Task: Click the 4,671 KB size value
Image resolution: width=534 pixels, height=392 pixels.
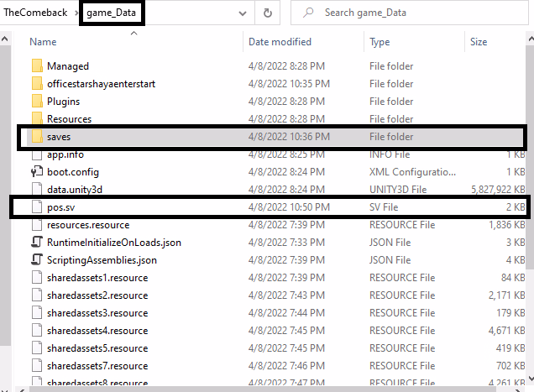Action: click(507, 331)
